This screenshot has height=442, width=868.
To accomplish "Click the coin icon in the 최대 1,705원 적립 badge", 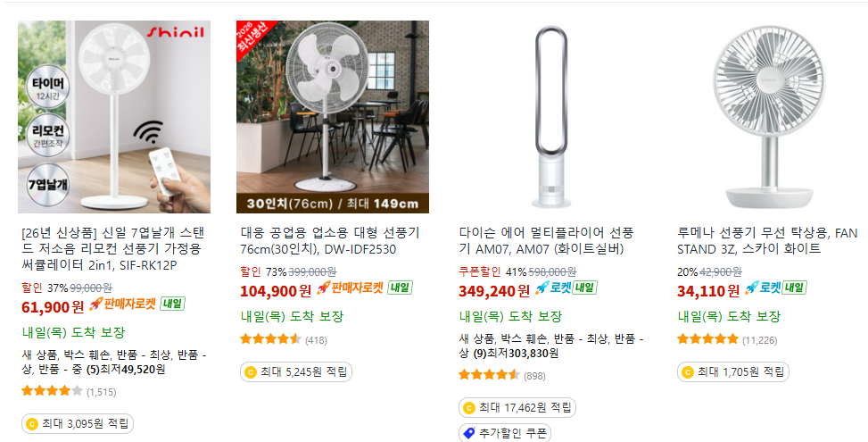I will pos(688,372).
